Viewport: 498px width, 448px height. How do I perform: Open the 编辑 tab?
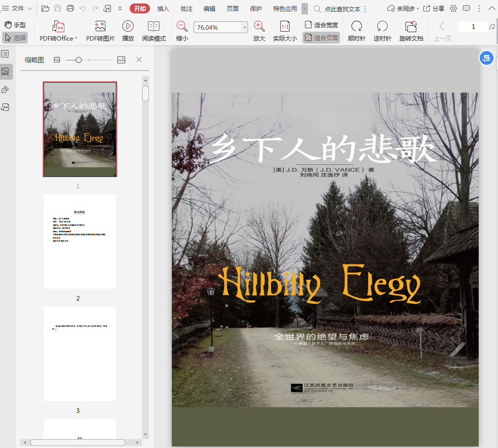[x=209, y=9]
